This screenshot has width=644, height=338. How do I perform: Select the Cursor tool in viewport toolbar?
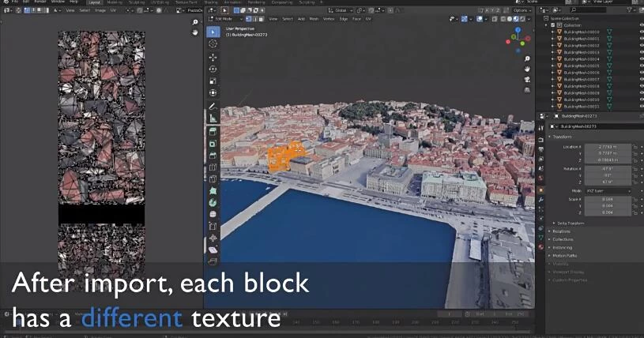coord(213,44)
